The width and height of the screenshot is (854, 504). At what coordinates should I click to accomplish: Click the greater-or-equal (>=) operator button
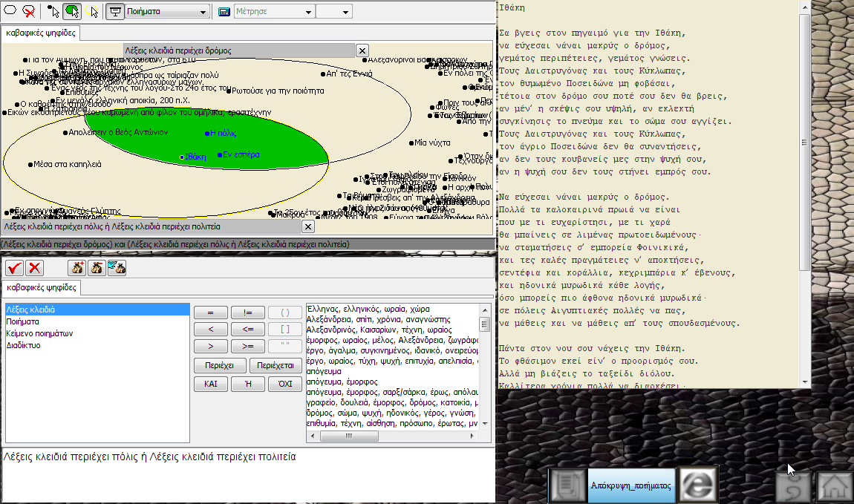[x=248, y=346]
